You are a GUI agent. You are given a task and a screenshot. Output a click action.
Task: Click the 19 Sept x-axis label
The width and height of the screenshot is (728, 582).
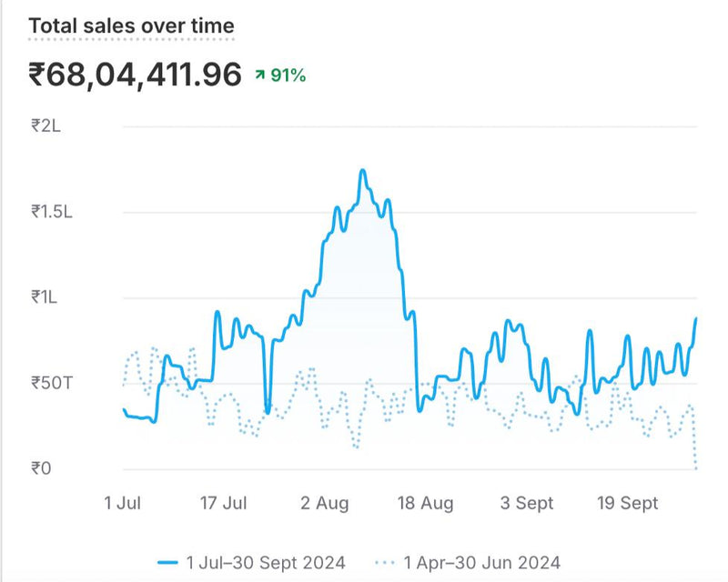629,504
